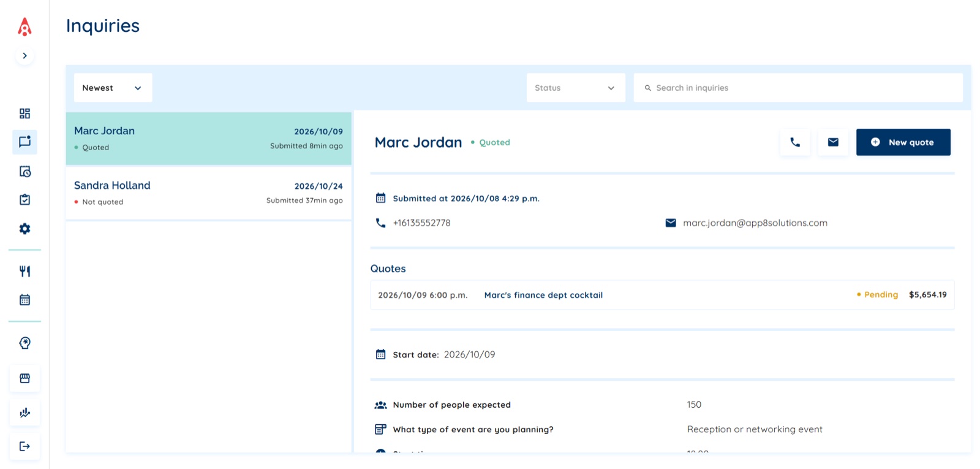Click 'What type of event are you planning?' label
The width and height of the screenshot is (980, 469).
click(473, 429)
